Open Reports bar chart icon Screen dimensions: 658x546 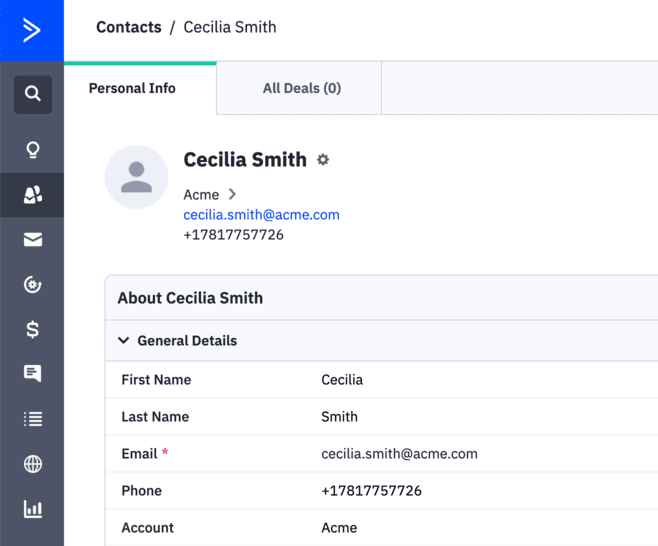[x=33, y=509]
